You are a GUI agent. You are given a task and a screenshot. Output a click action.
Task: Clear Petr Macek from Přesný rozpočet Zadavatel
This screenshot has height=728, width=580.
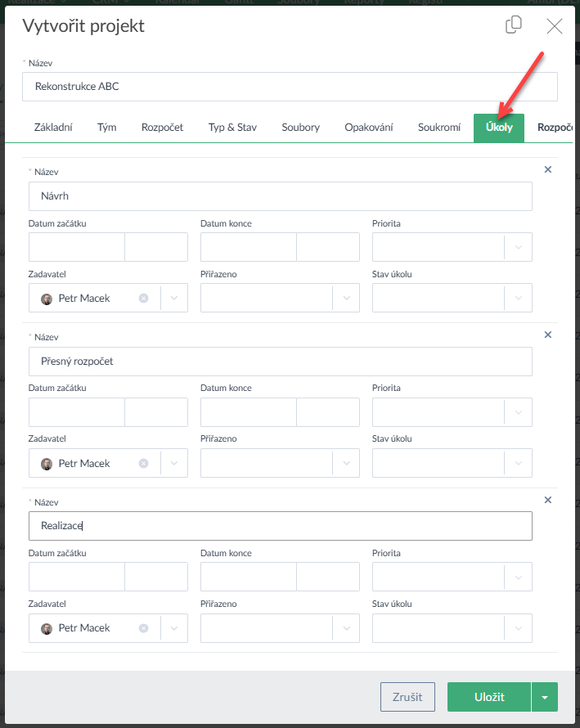(x=143, y=464)
